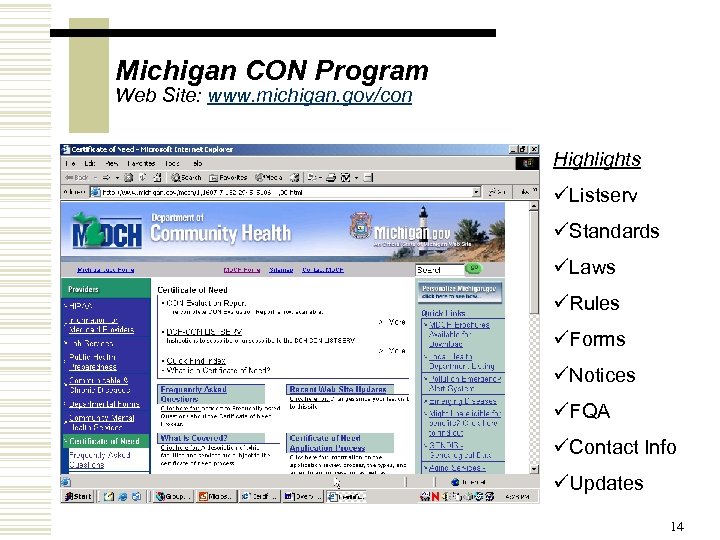Click the Discuss toolbar icon
This screenshot has width=720, height=540.
368,178
